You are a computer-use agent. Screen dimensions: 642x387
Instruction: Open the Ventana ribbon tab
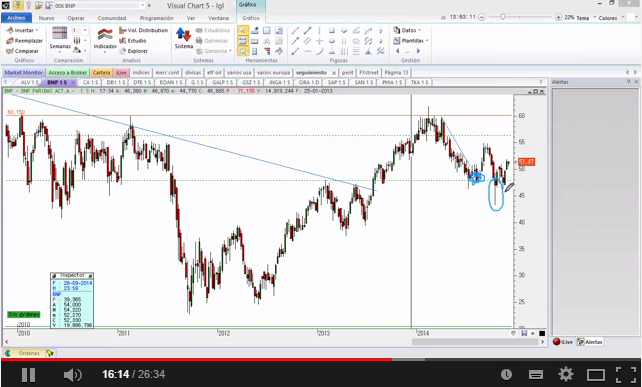[218, 18]
